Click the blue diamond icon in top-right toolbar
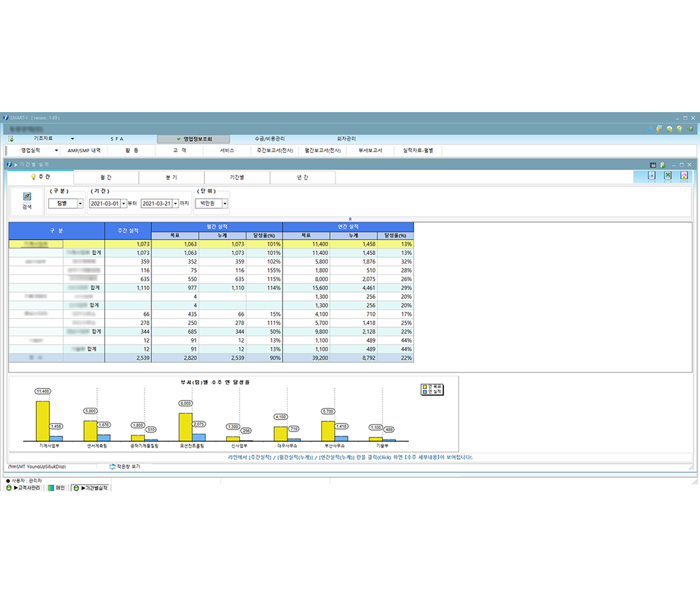Viewport: 700px width, 604px height. pos(650,128)
